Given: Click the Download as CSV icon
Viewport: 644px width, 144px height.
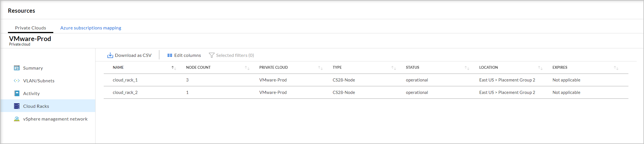Looking at the screenshot, I should 110,55.
